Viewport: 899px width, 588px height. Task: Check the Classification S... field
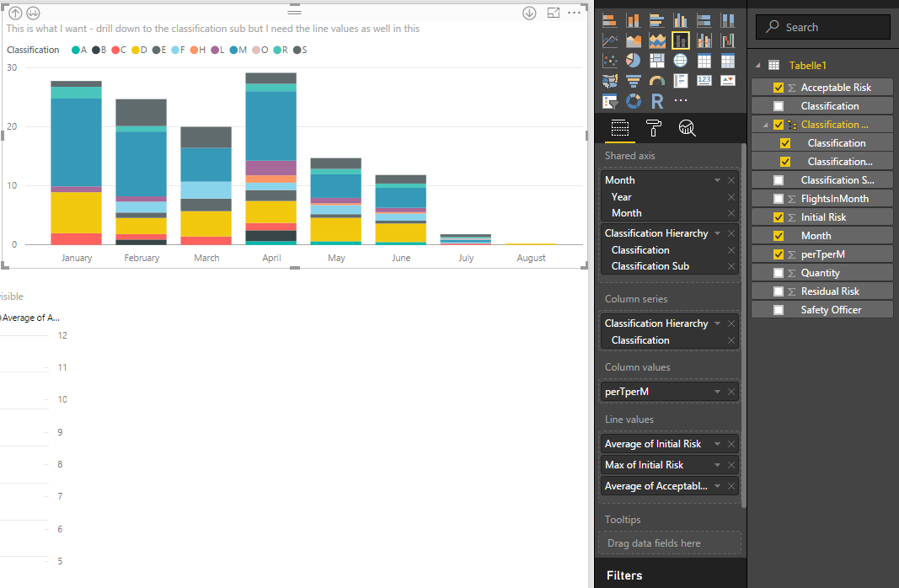point(778,180)
